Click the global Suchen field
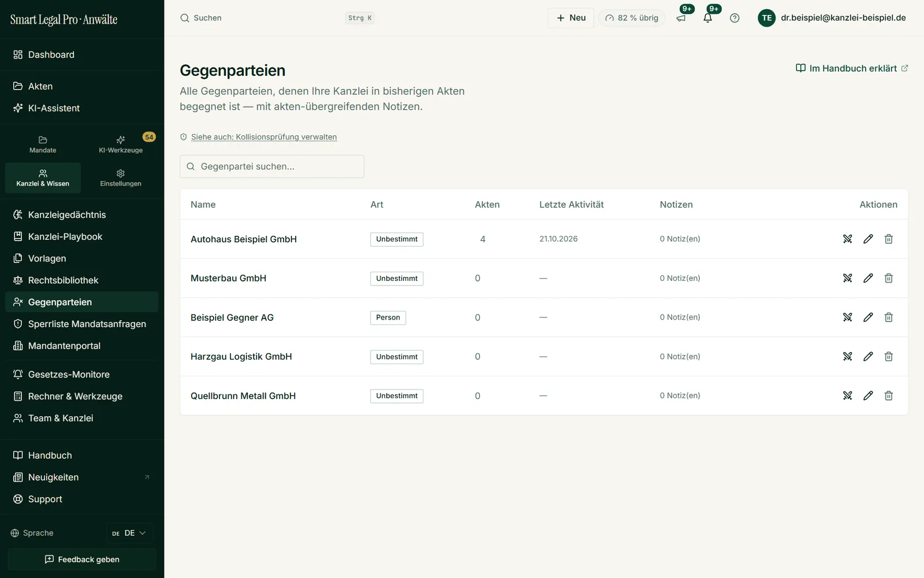This screenshot has height=578, width=924. pos(277,18)
